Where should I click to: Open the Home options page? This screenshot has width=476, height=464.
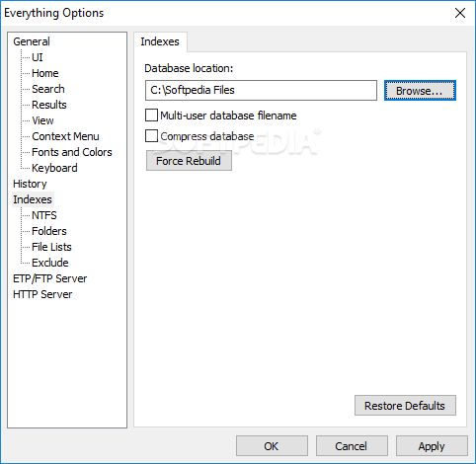tap(45, 73)
